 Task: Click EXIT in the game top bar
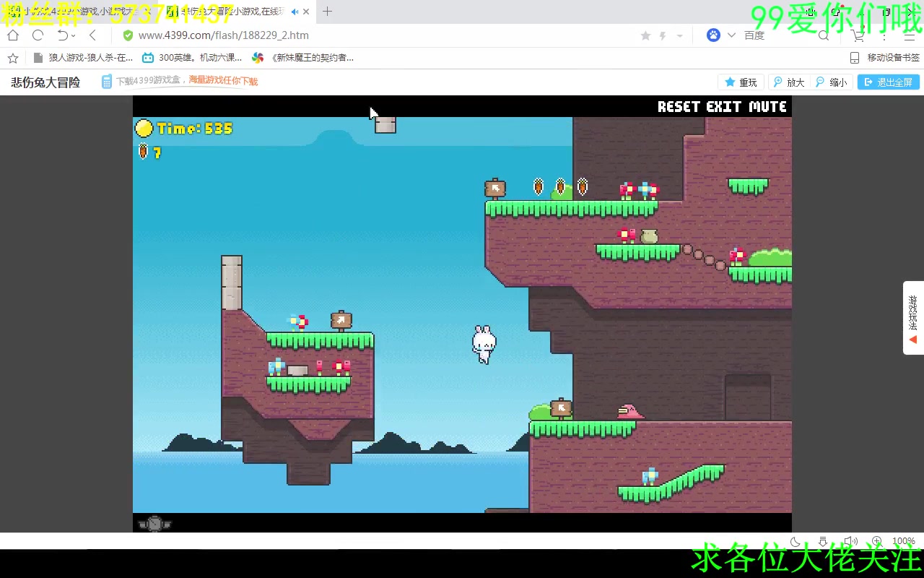coord(724,107)
